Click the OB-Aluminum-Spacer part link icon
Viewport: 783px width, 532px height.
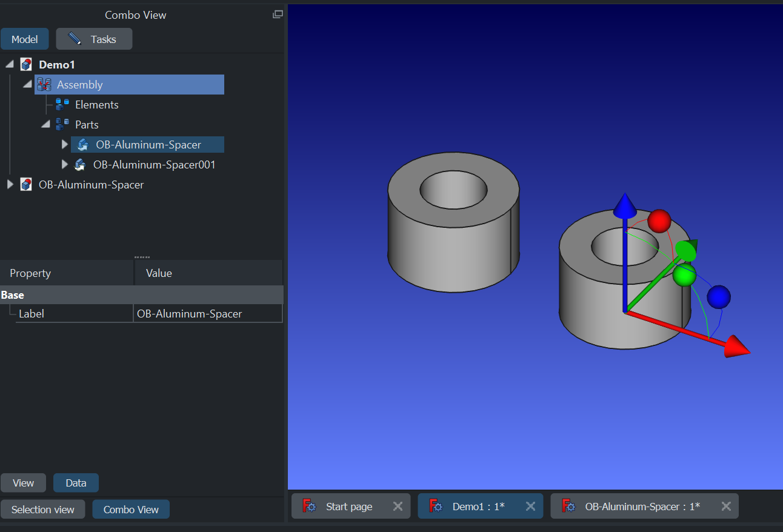point(83,145)
